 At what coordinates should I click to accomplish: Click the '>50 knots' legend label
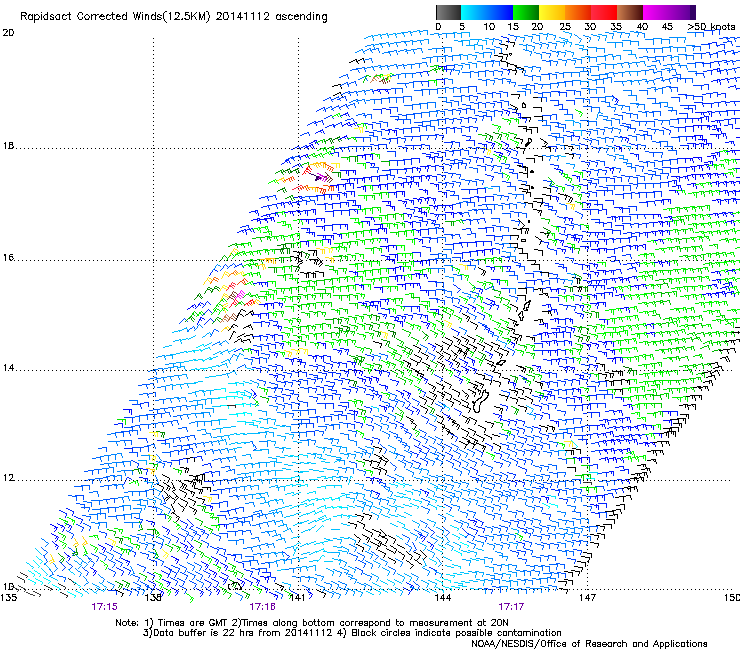click(x=711, y=27)
